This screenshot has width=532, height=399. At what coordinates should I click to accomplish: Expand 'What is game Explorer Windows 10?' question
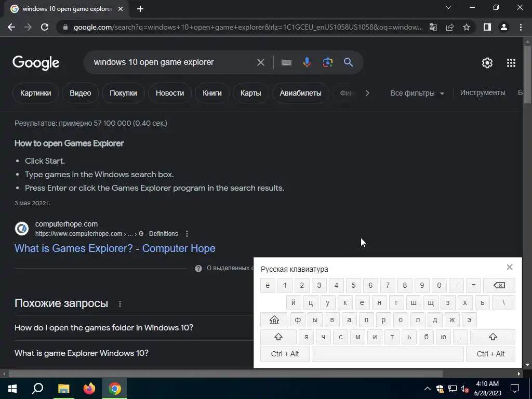coord(82,353)
